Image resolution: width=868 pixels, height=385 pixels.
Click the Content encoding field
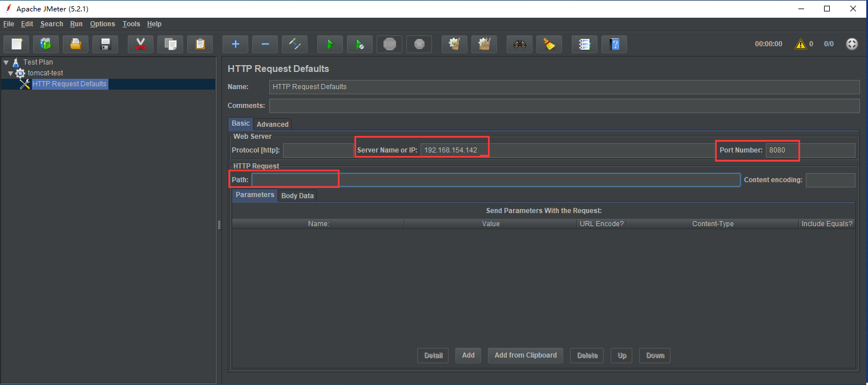(830, 180)
